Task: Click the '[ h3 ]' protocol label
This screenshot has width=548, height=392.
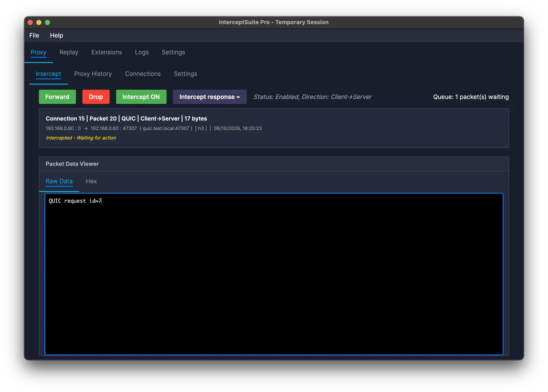Action: coord(201,128)
